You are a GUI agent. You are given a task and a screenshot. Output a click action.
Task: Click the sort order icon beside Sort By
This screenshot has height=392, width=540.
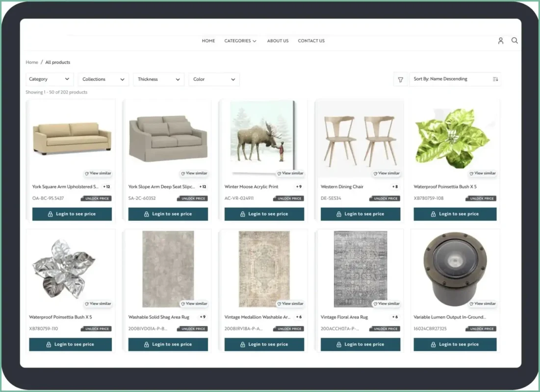[494, 79]
